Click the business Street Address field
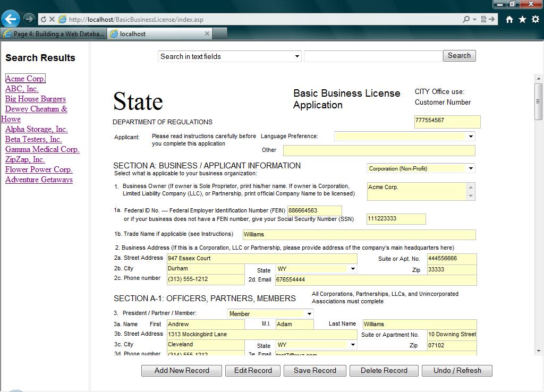Viewport: 544px width, 392px height. pyautogui.click(x=262, y=259)
